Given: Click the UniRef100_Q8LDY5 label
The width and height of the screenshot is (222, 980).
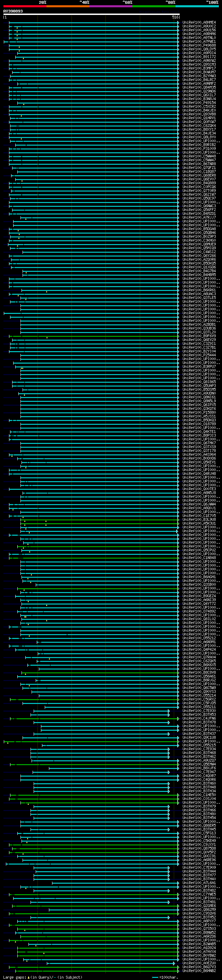Looking at the screenshot, I should pos(199,49).
